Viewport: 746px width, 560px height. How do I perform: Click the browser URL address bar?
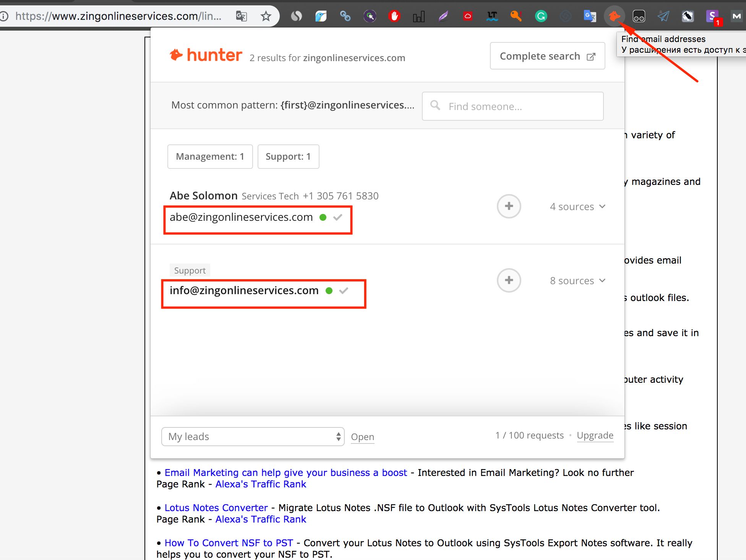[x=118, y=16]
